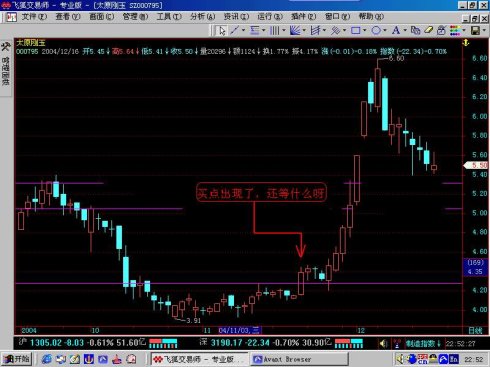
Task: Select the rectangle drawing tool
Action: coord(356,30)
